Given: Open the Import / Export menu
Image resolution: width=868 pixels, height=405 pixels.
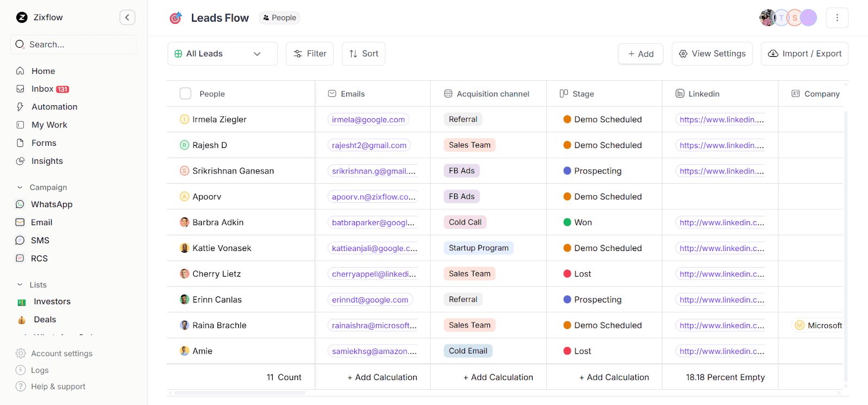Looking at the screenshot, I should [x=805, y=54].
